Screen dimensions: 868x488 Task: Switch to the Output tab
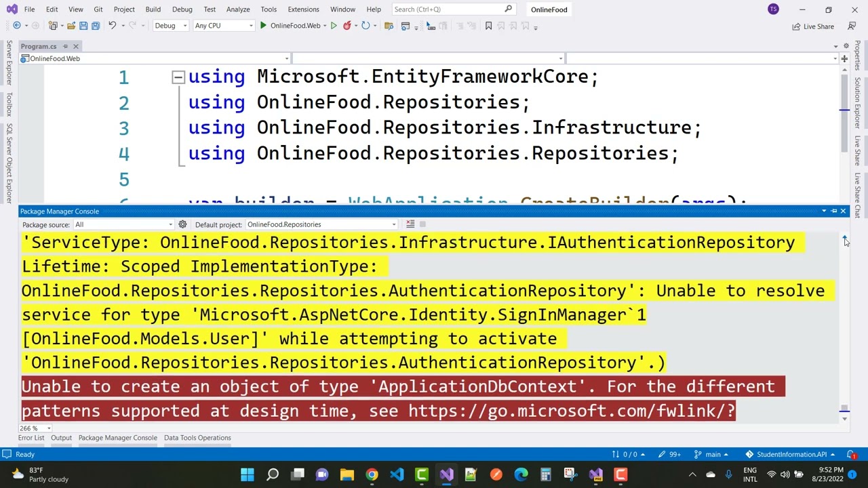point(61,438)
